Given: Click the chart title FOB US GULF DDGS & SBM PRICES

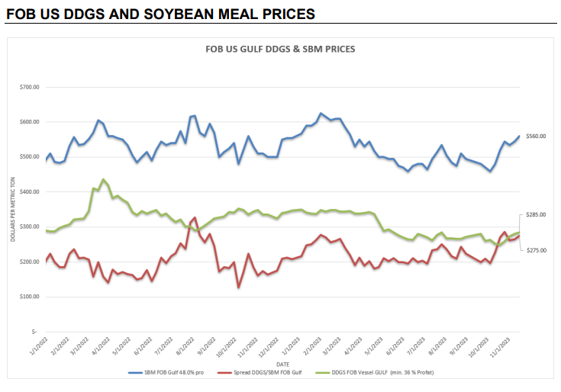Looking at the screenshot, I should 280,49.
